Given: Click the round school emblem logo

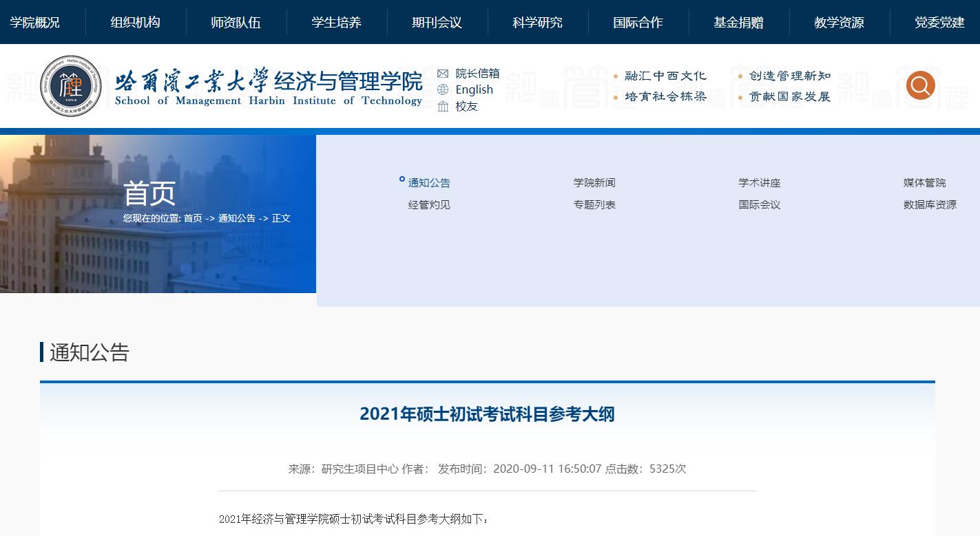Looking at the screenshot, I should (x=71, y=86).
